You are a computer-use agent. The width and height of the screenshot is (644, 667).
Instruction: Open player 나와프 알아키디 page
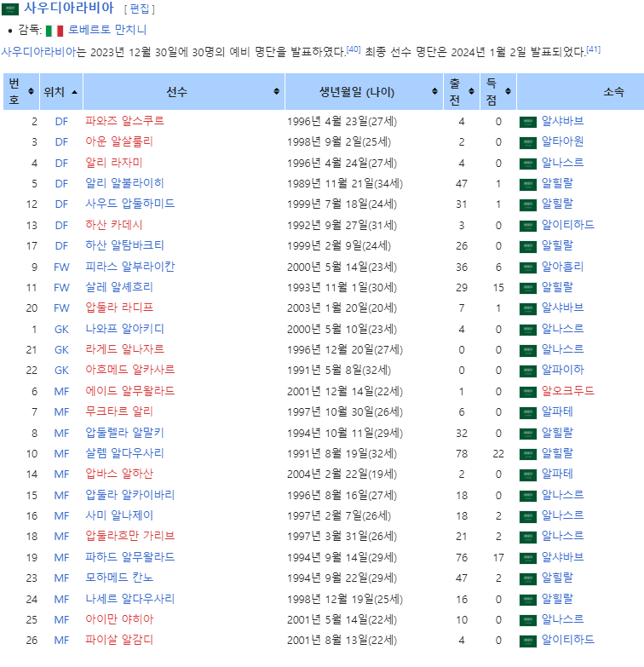tap(124, 329)
